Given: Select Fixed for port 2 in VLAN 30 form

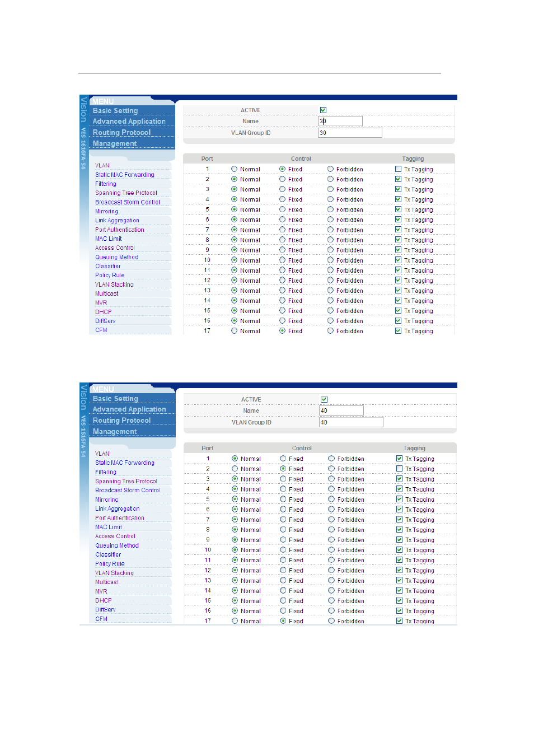Looking at the screenshot, I should (x=283, y=179).
